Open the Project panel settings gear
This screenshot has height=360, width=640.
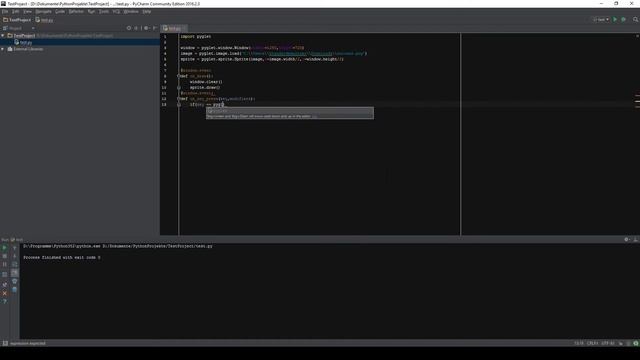point(147,28)
